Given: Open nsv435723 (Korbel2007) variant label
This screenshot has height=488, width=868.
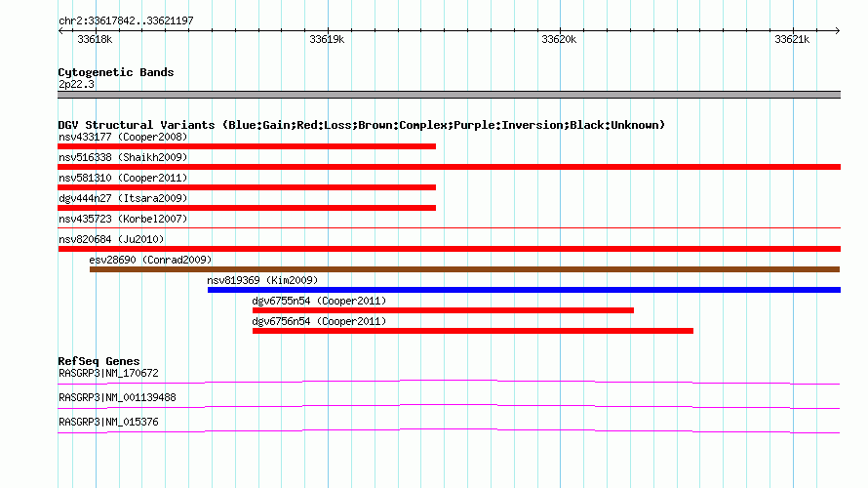Looking at the screenshot, I should coord(123,219).
